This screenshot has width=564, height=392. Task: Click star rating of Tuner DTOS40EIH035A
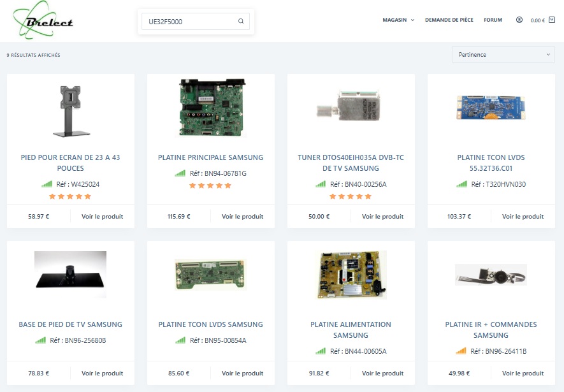[x=351, y=196]
